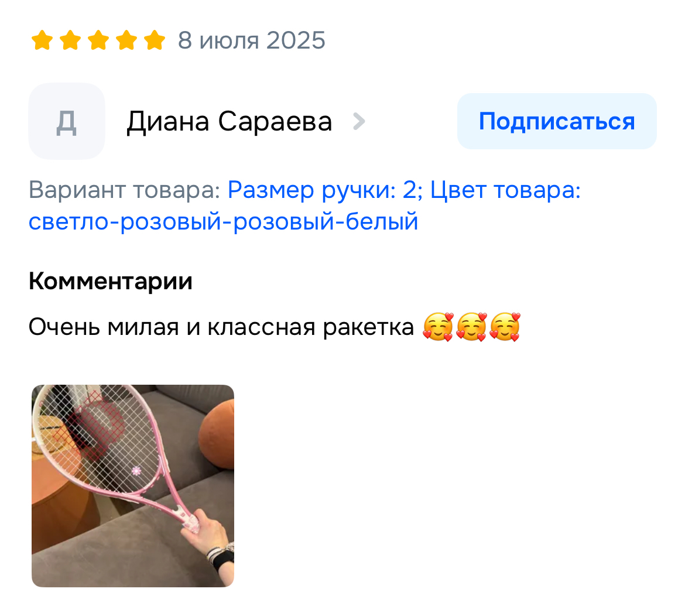This screenshot has height=616, width=685.
Task: Click the review date 8 июля 2025
Action: pos(252,40)
